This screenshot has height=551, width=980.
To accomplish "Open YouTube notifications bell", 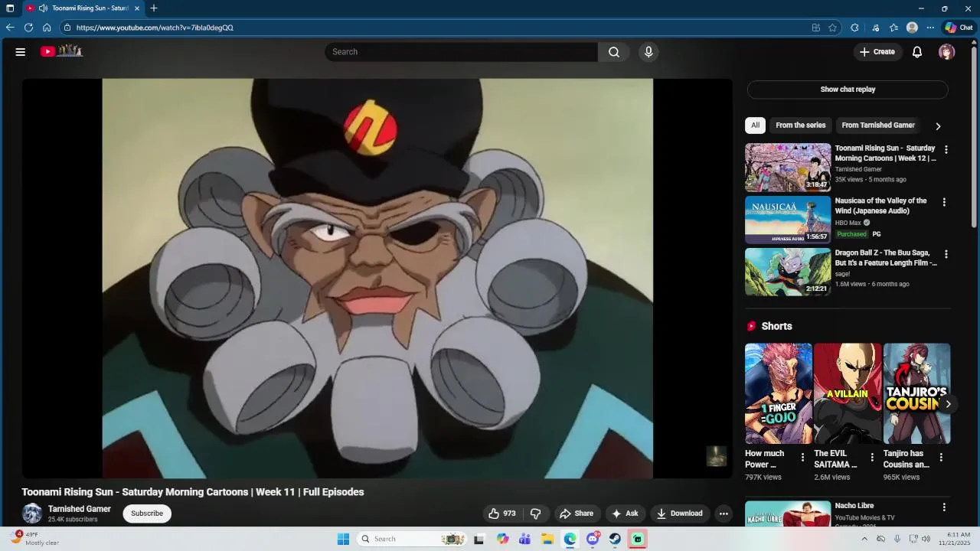I will tap(917, 52).
